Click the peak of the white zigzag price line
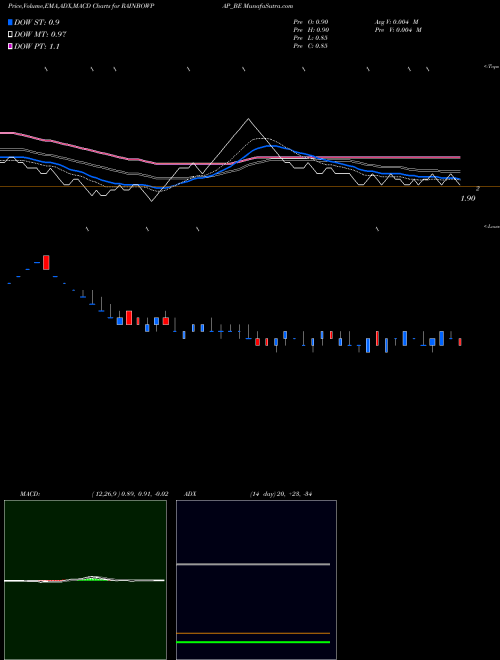Screen dimensions: 500x660 click(x=248, y=119)
